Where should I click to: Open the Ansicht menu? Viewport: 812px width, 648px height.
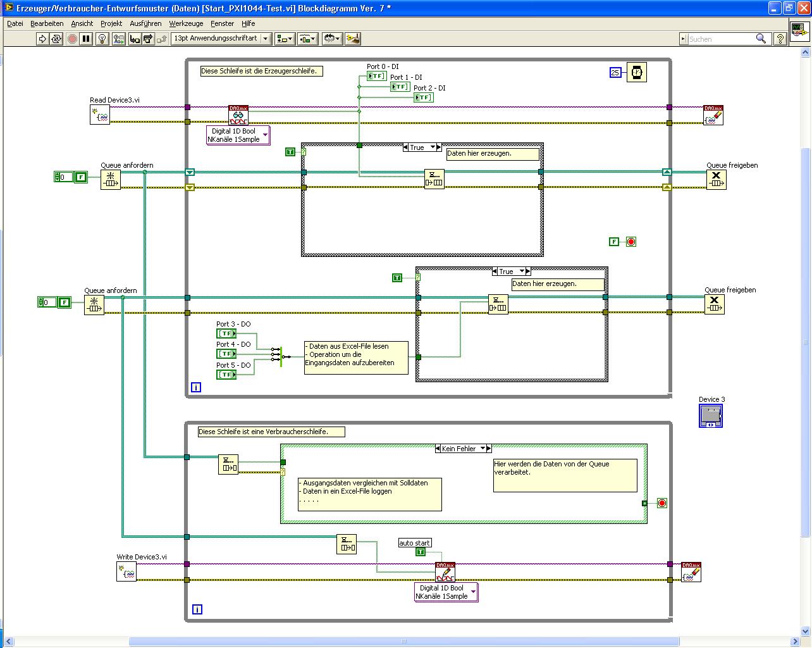pos(82,23)
